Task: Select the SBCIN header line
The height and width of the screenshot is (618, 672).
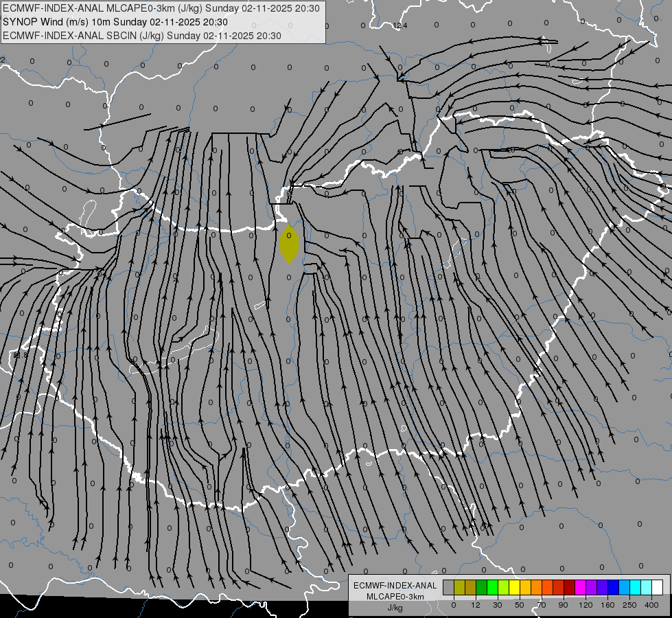Action: pyautogui.click(x=142, y=36)
